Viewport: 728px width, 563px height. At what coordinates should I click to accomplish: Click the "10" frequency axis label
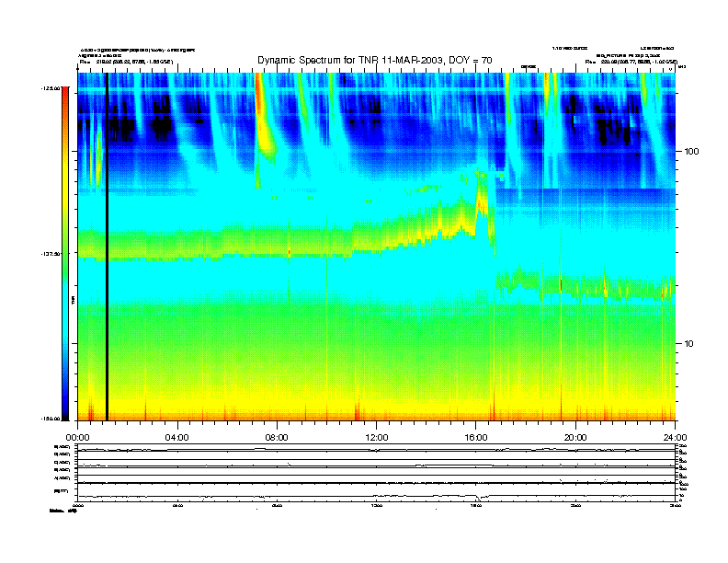pyautogui.click(x=689, y=344)
